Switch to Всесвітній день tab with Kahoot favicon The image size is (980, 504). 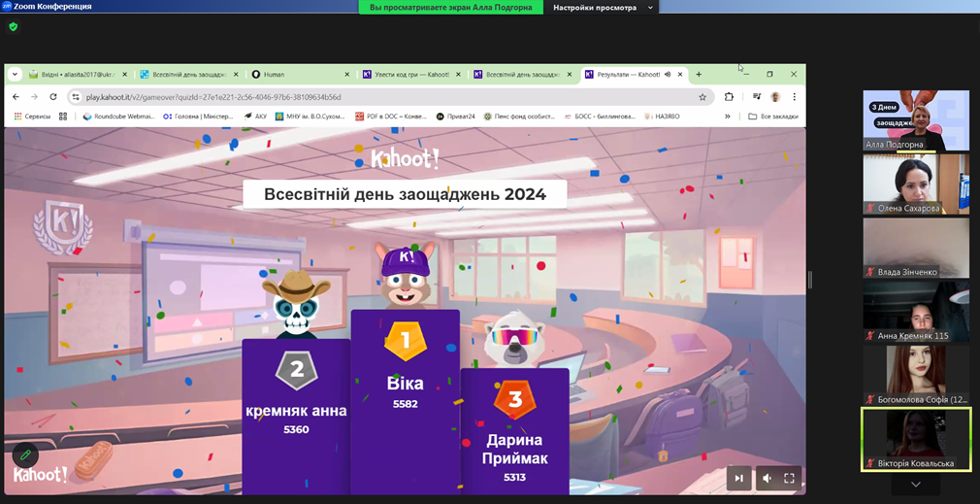(x=524, y=75)
